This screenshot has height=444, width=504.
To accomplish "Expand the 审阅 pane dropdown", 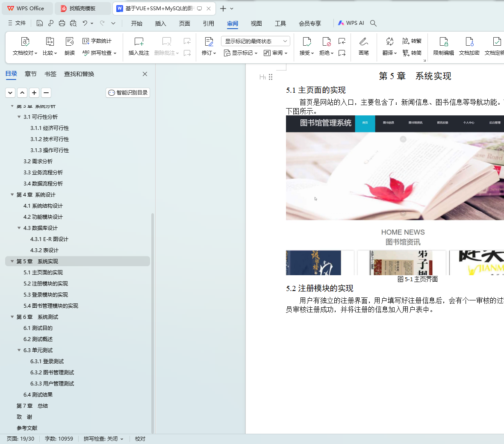I will pos(275,53).
